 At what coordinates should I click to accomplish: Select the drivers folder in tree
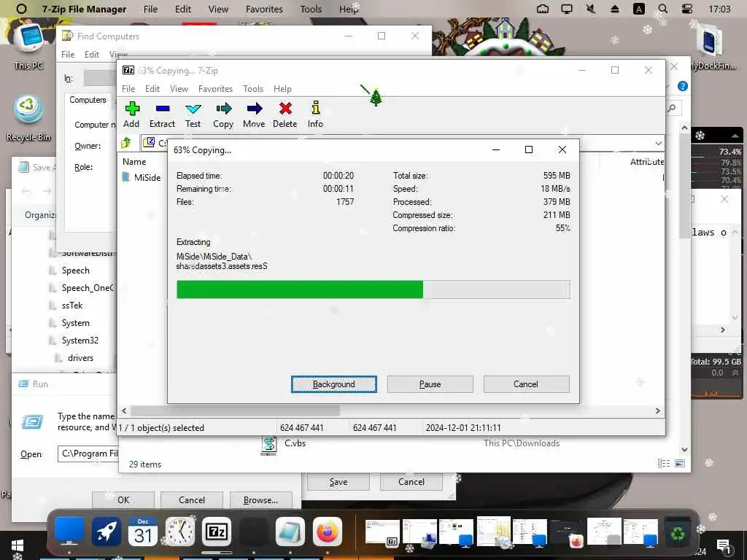[x=80, y=358]
